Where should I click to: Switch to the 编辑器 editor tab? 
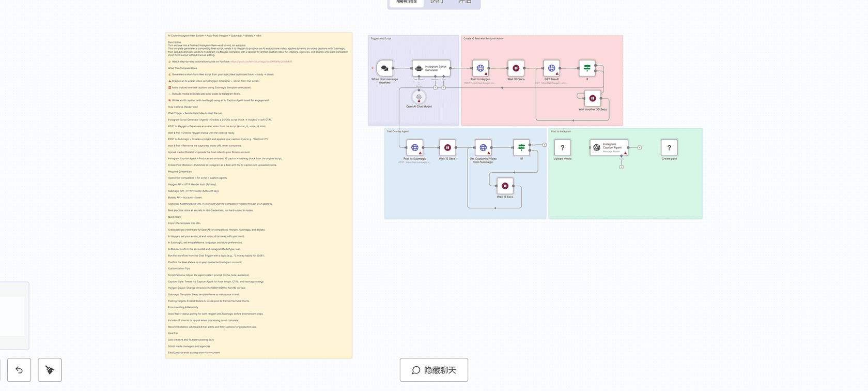pyautogui.click(x=406, y=2)
